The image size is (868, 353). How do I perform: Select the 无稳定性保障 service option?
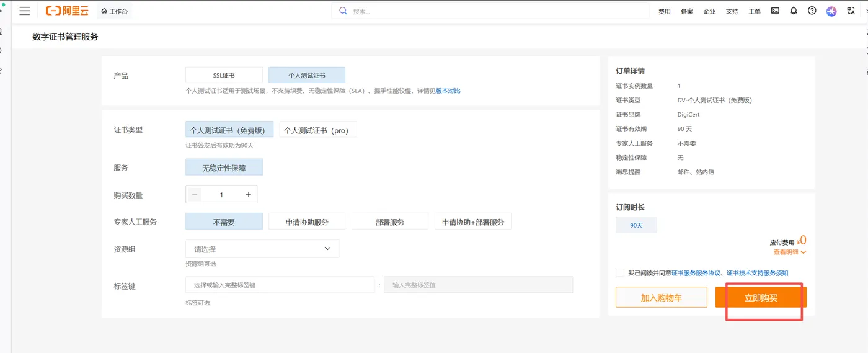(x=224, y=168)
